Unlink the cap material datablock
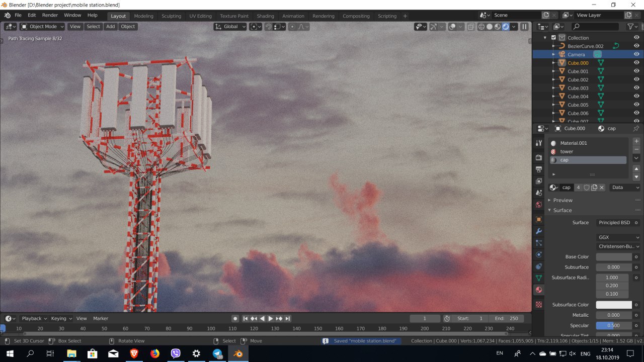644x362 pixels. coord(602,188)
